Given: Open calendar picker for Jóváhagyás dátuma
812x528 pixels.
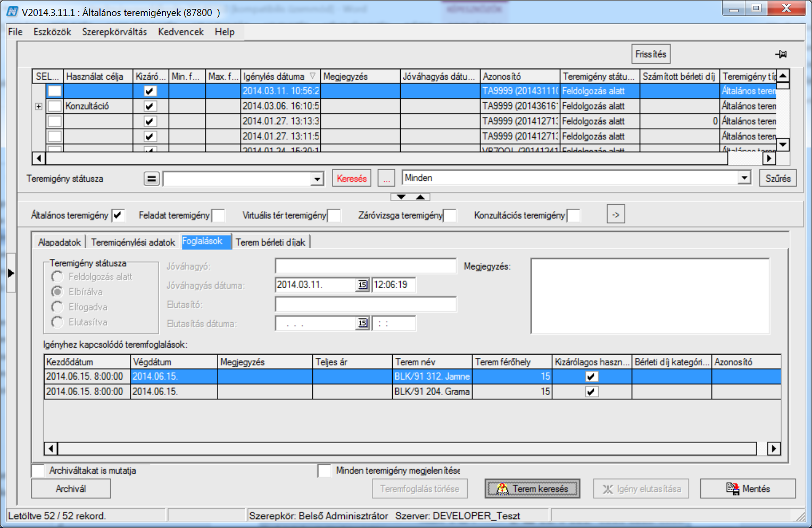Looking at the screenshot, I should coord(362,285).
